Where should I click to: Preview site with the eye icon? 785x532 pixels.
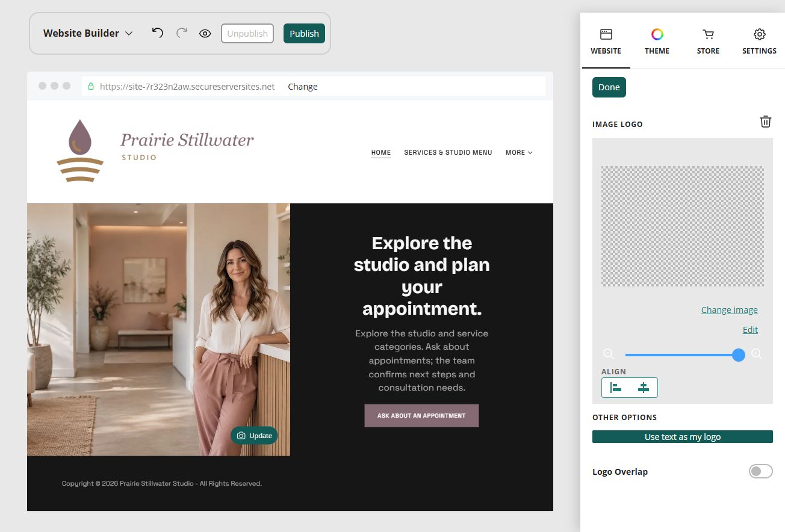pyautogui.click(x=205, y=34)
